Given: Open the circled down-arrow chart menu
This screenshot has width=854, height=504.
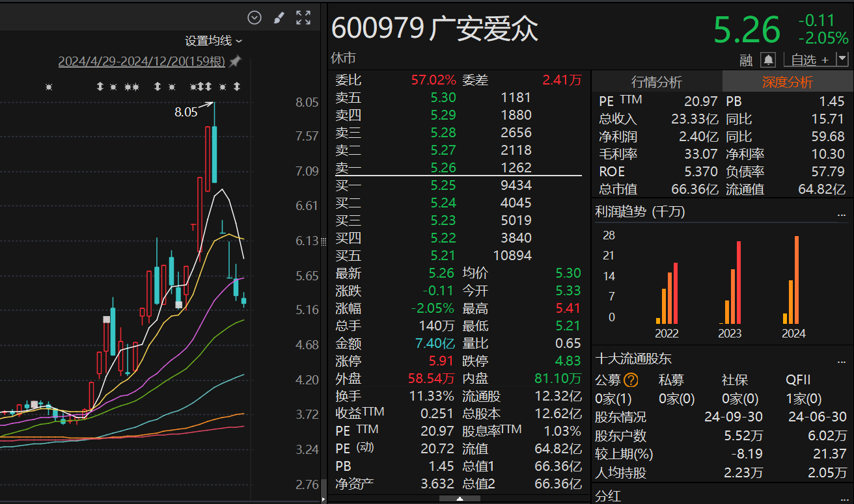Looking at the screenshot, I should pyautogui.click(x=255, y=18).
